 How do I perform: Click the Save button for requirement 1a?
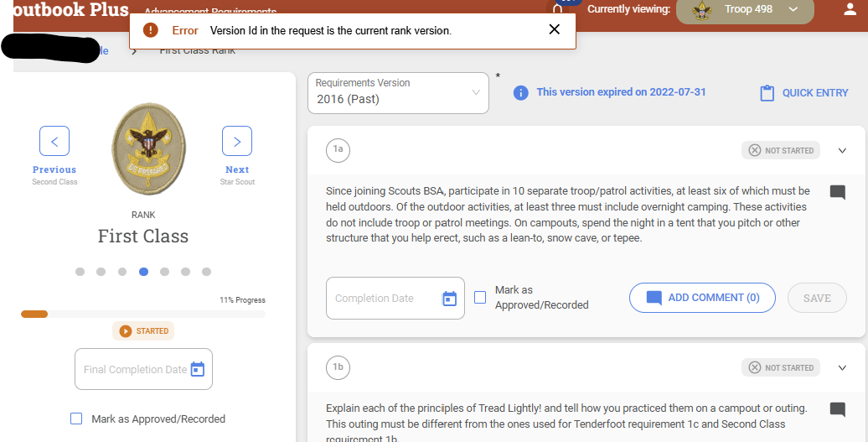(x=817, y=298)
